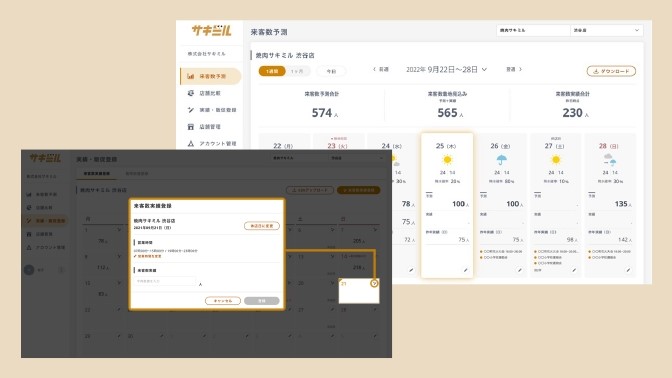Open the 焼肉サキミル brand selector in the forecast window
Screen dimensions: 672x378
pyautogui.click(x=533, y=30)
